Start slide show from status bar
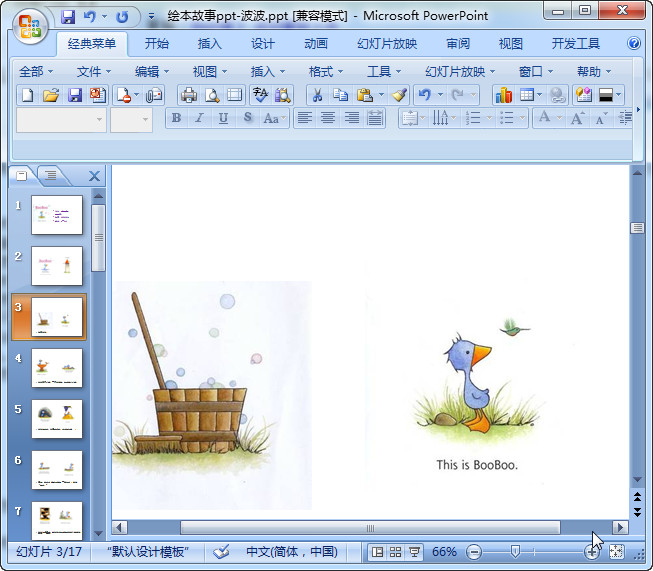Screen dimensions: 653x571 click(414, 552)
